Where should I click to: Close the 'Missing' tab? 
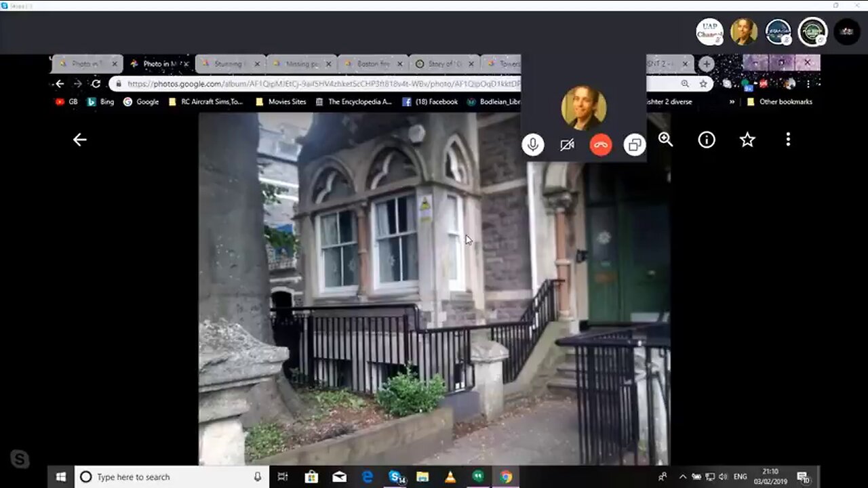(328, 64)
